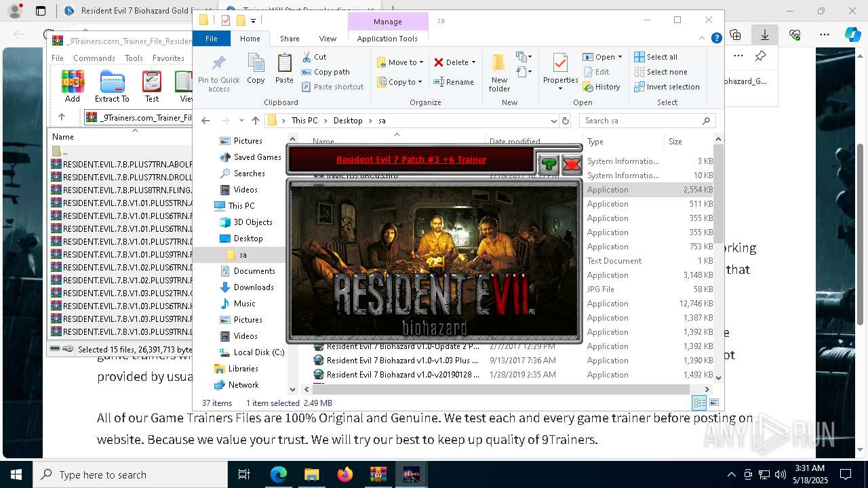Open Move to dropdown
Image resolution: width=868 pixels, height=488 pixels.
(400, 62)
